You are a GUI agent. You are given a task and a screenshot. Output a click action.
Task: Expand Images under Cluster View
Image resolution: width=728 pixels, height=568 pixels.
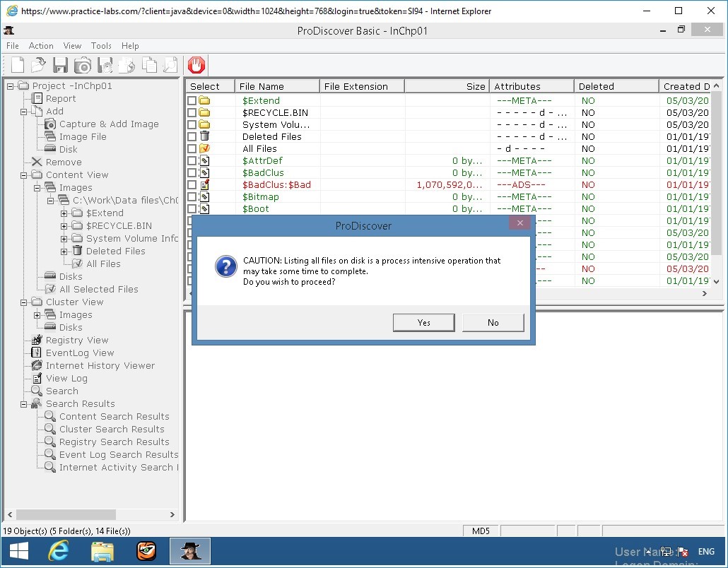point(37,315)
